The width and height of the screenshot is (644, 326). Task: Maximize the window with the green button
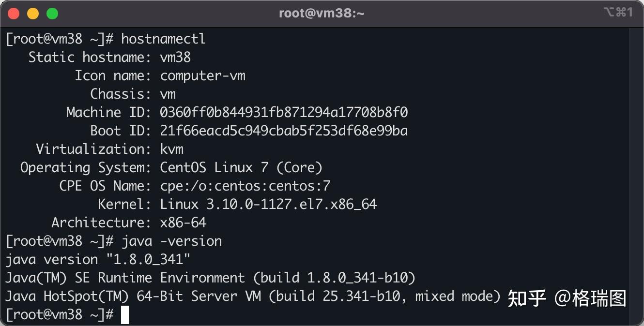point(52,14)
